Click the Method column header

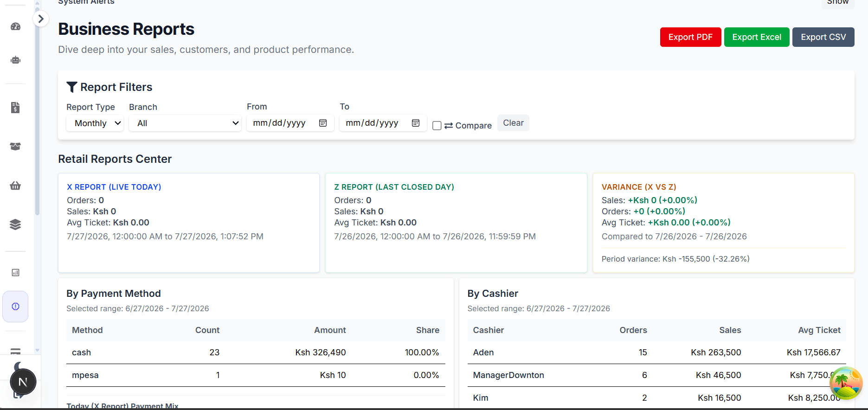pos(87,330)
